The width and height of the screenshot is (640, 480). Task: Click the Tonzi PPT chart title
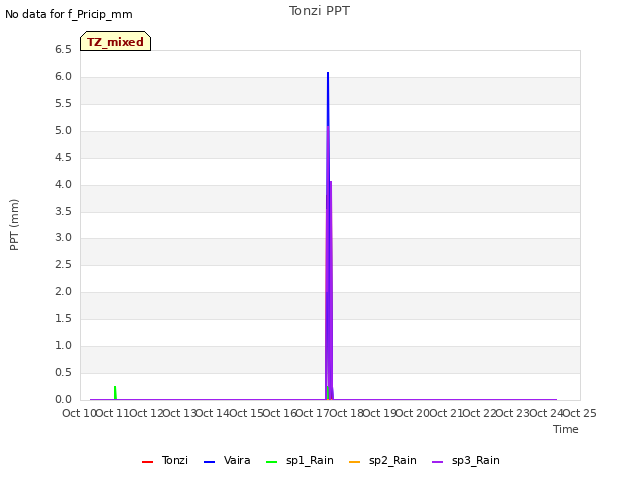[319, 11]
